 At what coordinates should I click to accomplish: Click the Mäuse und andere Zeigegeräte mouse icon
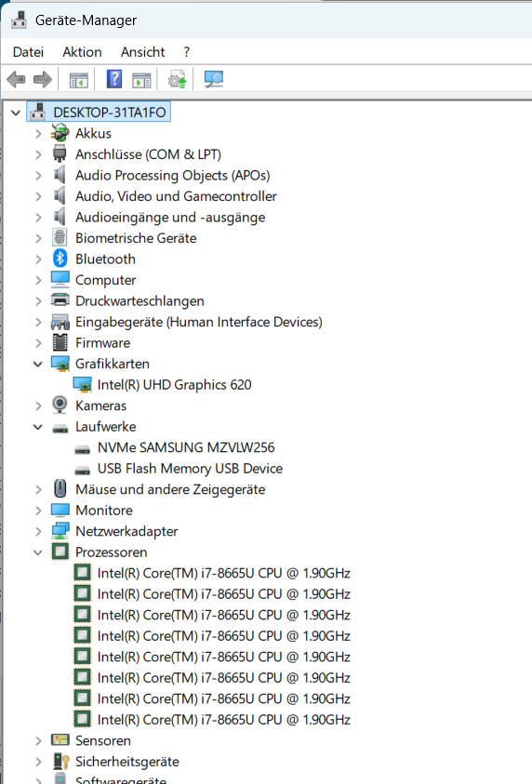pyautogui.click(x=60, y=488)
